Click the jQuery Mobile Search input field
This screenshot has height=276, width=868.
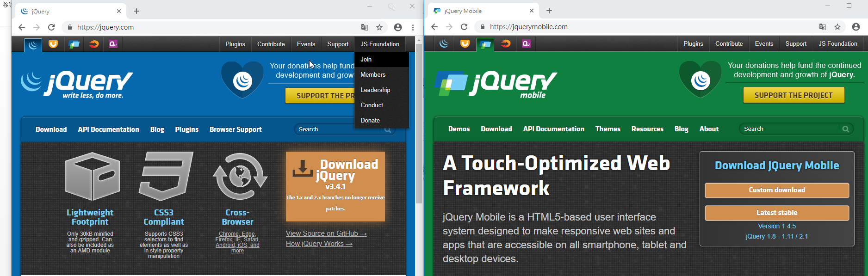(x=789, y=129)
